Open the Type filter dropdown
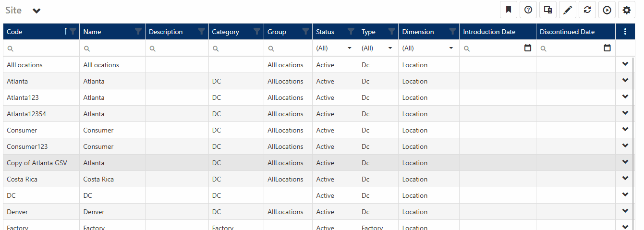Image resolution: width=644 pixels, height=230 pixels. click(390, 48)
